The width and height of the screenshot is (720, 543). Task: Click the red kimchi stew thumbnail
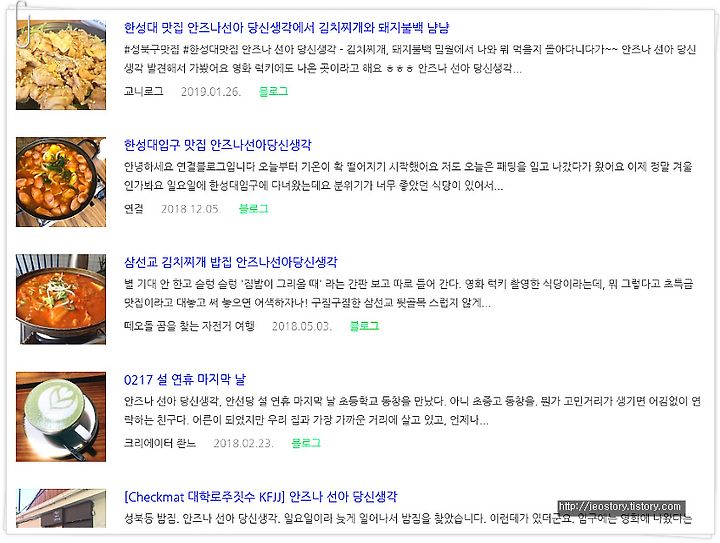point(61,299)
